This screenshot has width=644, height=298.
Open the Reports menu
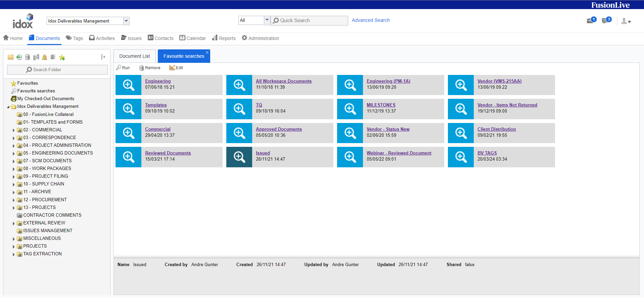224,38
